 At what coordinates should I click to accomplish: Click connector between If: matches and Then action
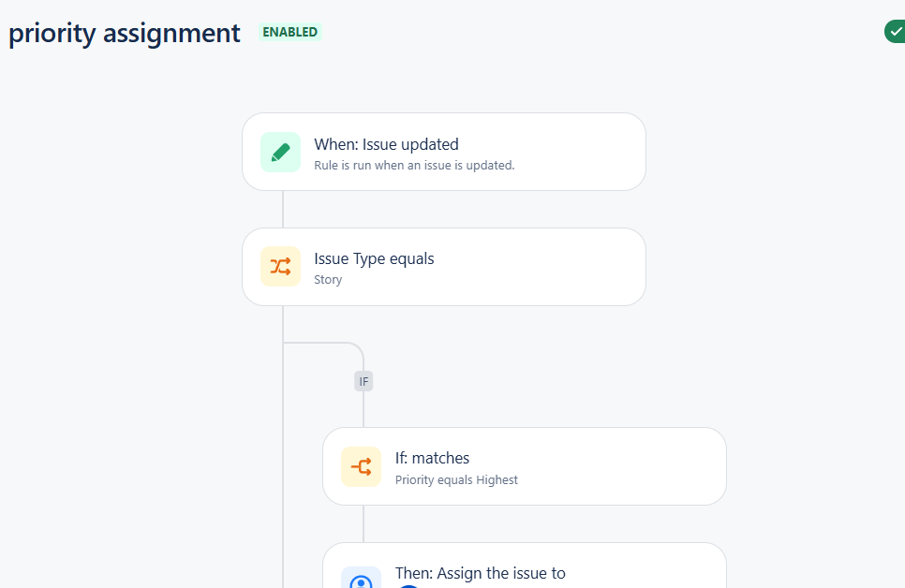pyautogui.click(x=363, y=524)
